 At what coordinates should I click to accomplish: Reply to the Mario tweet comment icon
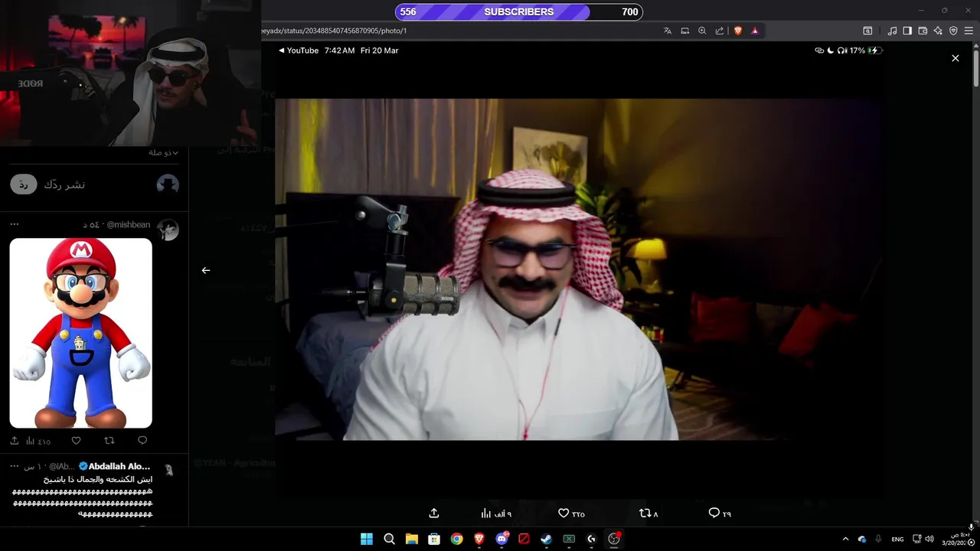tap(142, 441)
